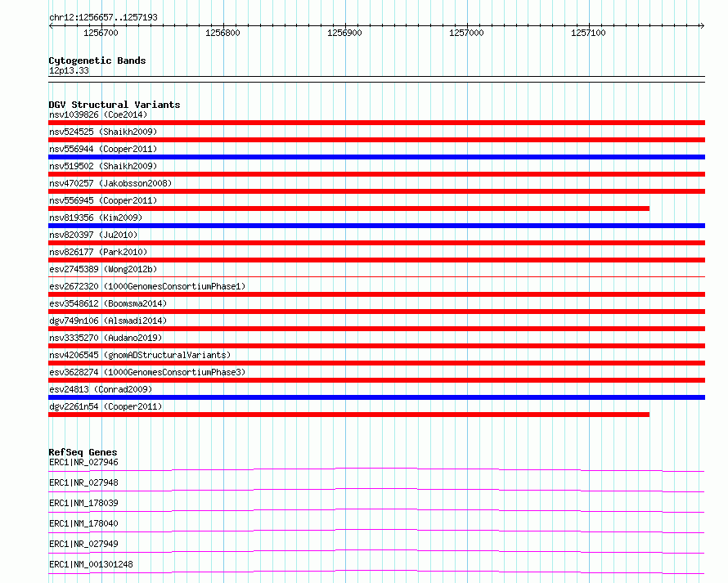Screen dimensions: 728x583
Task: Select the red bar for esv2672320
Action: pos(376,294)
